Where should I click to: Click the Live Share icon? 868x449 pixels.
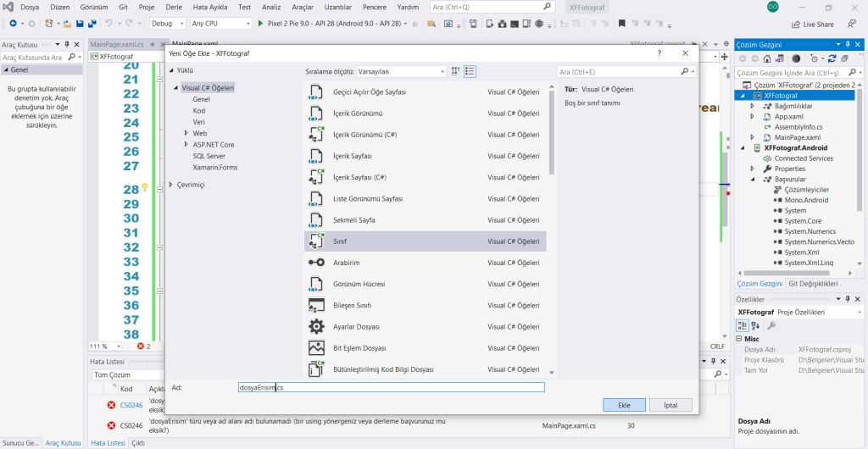(x=796, y=25)
